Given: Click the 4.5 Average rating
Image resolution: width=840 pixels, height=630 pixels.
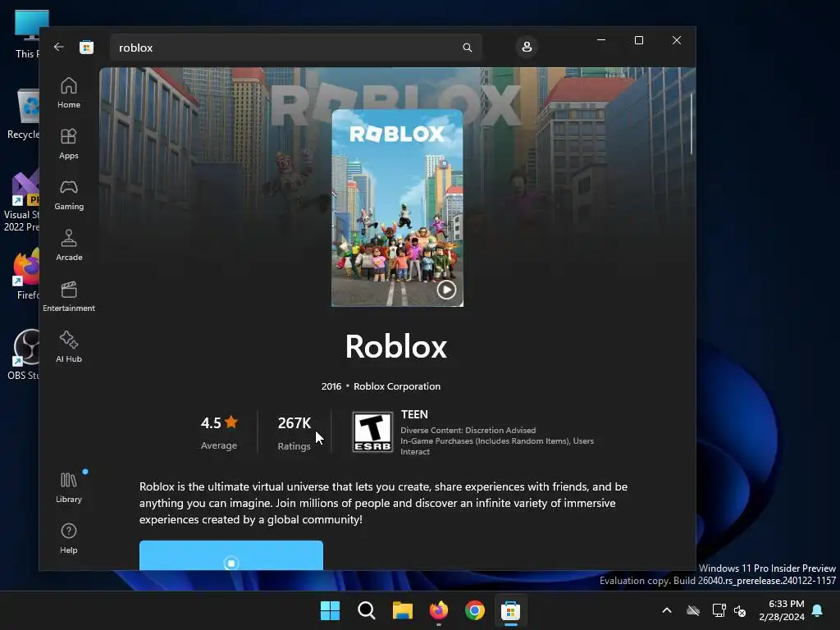Looking at the screenshot, I should [x=219, y=432].
